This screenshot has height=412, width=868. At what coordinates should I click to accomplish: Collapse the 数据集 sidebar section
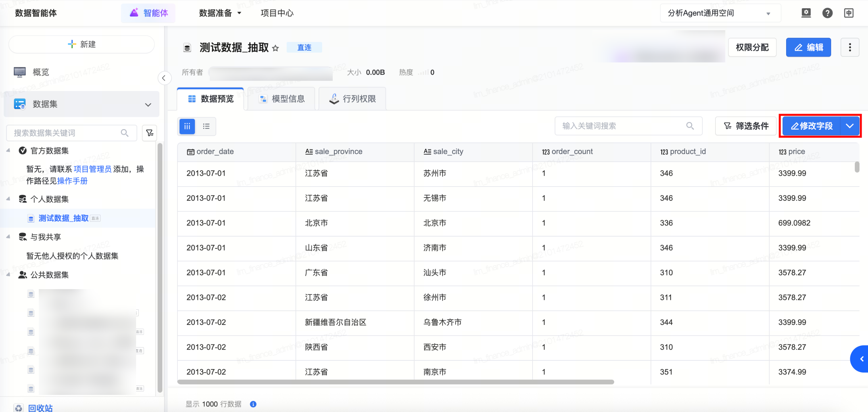point(148,104)
